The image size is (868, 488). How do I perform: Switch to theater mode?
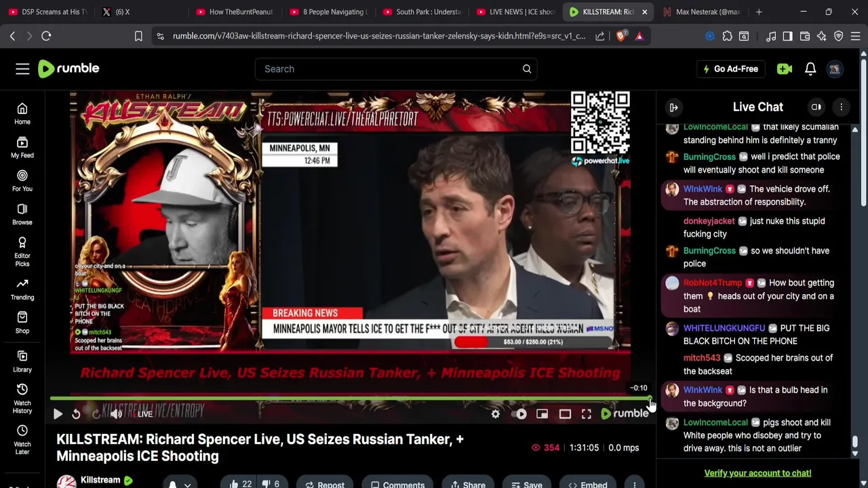coord(565,413)
